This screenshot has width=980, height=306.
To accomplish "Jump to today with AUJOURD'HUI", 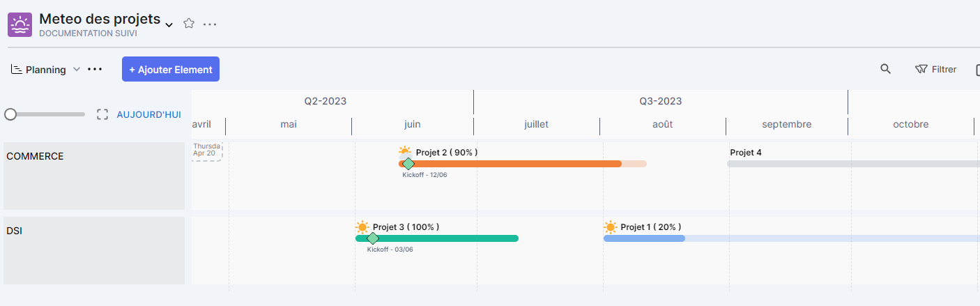I will pos(148,114).
